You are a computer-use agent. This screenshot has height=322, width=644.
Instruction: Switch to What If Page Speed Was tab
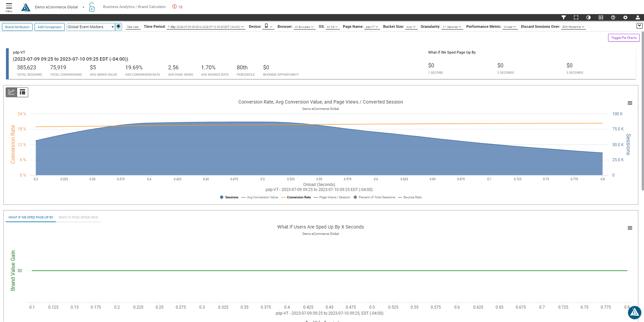pos(78,217)
